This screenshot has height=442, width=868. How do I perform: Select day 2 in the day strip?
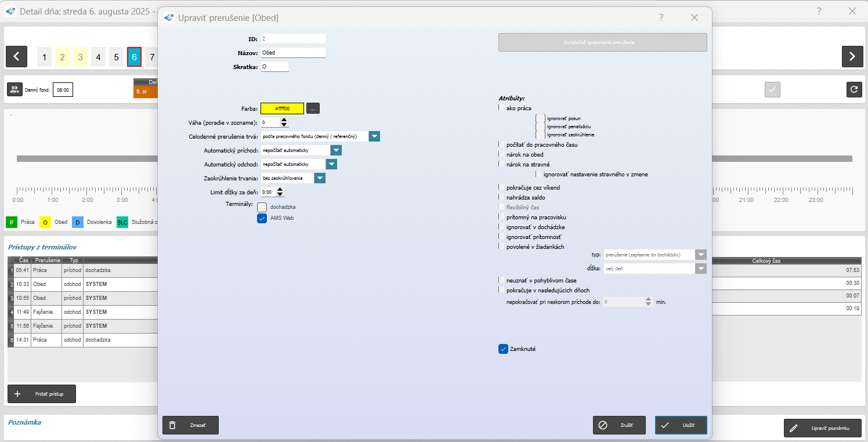(63, 57)
